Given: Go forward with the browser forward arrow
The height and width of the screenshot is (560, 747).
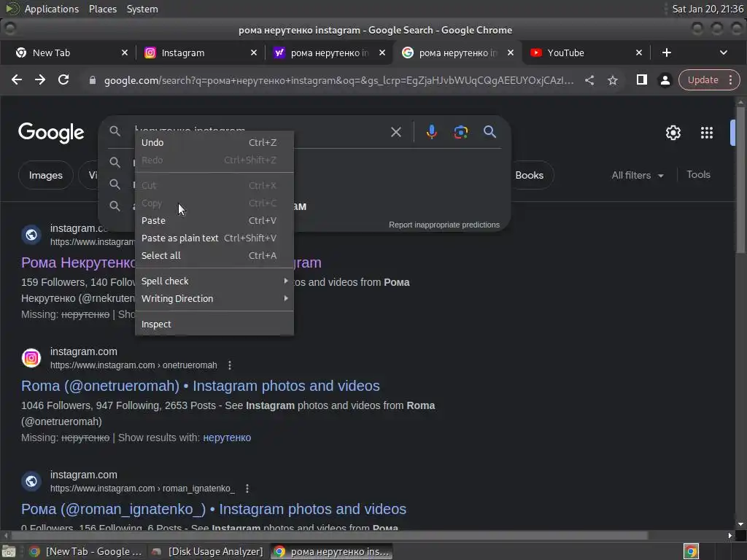Looking at the screenshot, I should [x=40, y=80].
